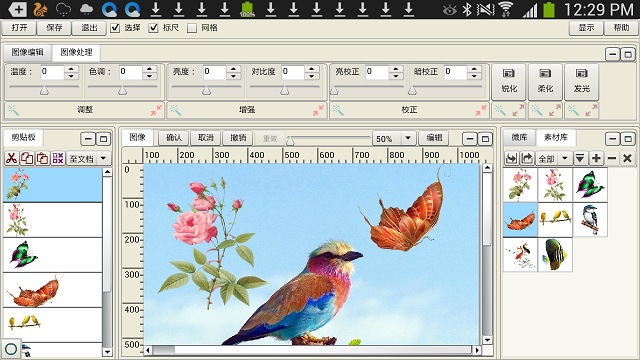Click the magic wand icon beside 调整
The image size is (640, 360).
13,110
